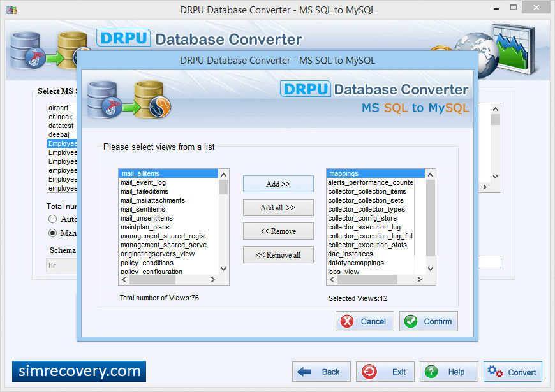This screenshot has height=392, width=555.
Task: Open Help in the main window
Action: (x=449, y=372)
